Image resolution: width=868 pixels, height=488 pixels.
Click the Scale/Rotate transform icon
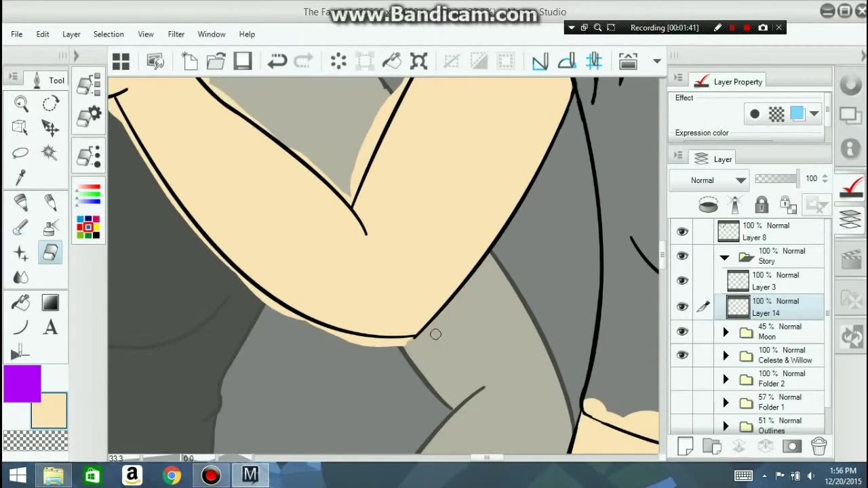[x=419, y=62]
